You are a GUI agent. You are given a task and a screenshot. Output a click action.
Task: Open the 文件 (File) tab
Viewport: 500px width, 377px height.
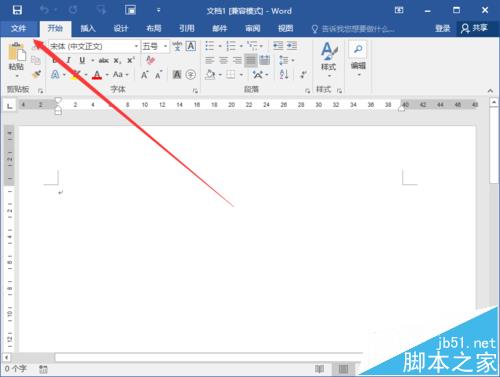click(x=18, y=28)
